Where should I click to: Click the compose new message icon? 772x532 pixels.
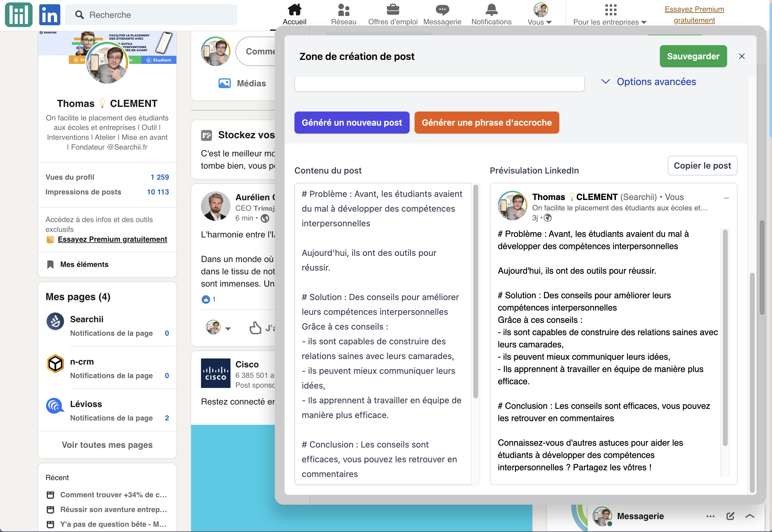[730, 516]
